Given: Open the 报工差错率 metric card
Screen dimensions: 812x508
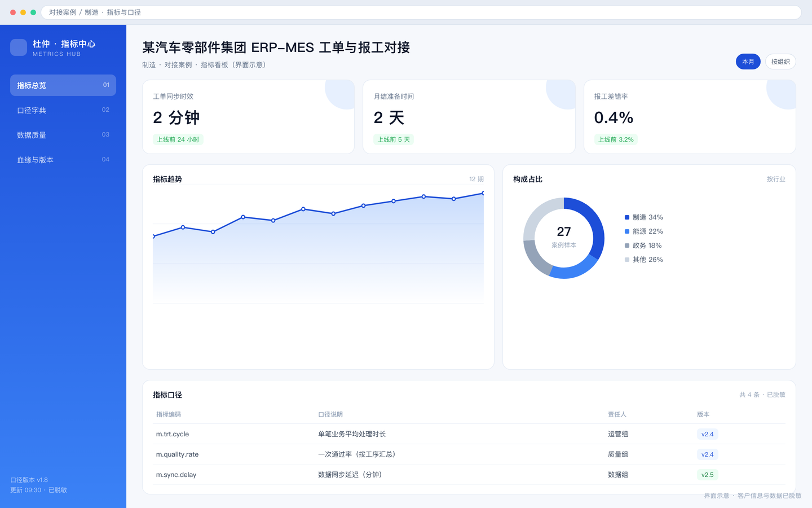Looking at the screenshot, I should point(690,117).
